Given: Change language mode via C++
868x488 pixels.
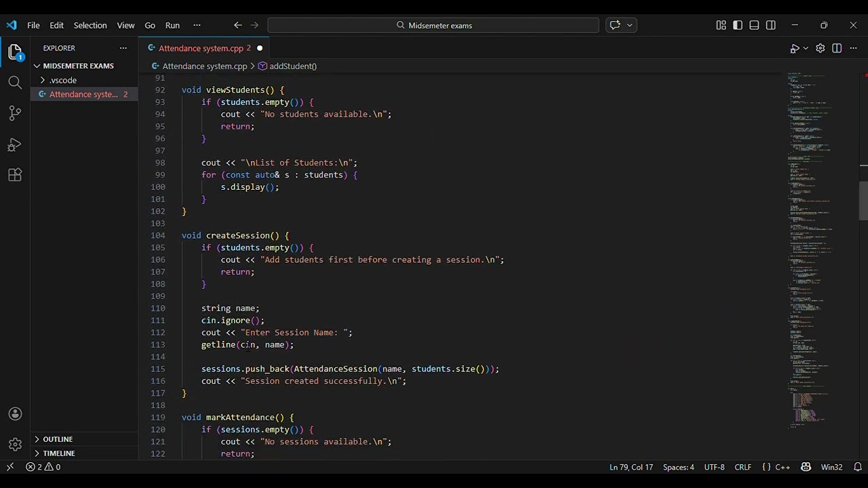Looking at the screenshot, I should [x=783, y=467].
